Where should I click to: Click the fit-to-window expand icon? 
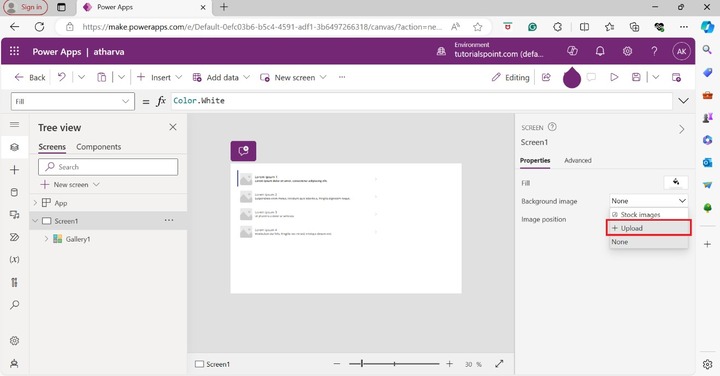(500, 364)
